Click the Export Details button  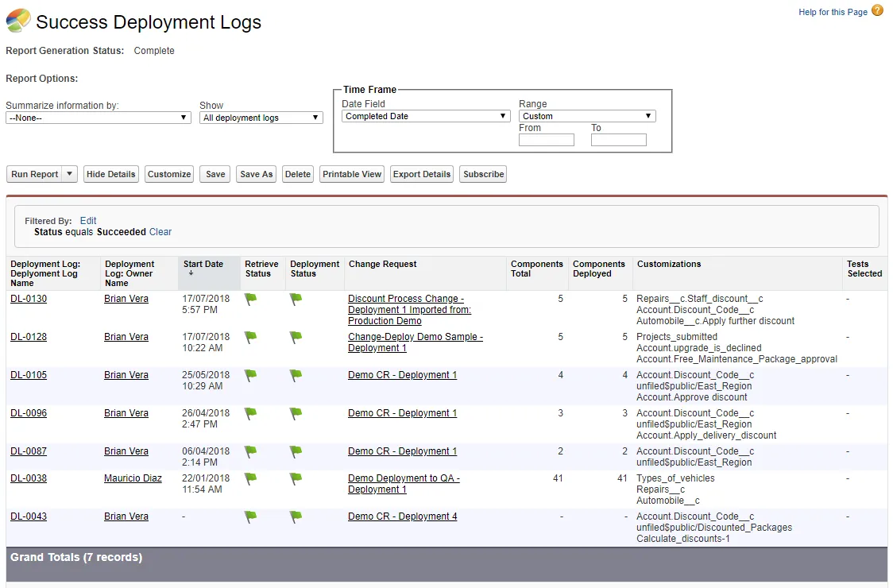point(421,174)
